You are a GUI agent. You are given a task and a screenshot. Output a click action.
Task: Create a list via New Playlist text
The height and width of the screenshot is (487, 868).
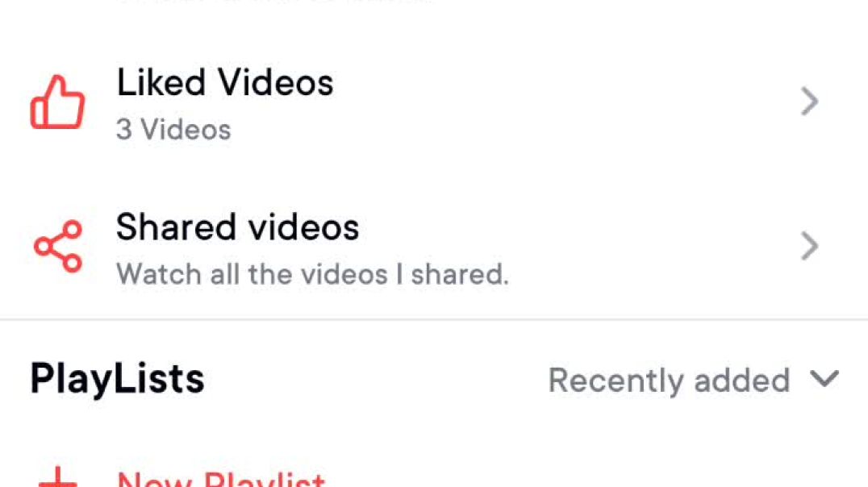pyautogui.click(x=221, y=479)
